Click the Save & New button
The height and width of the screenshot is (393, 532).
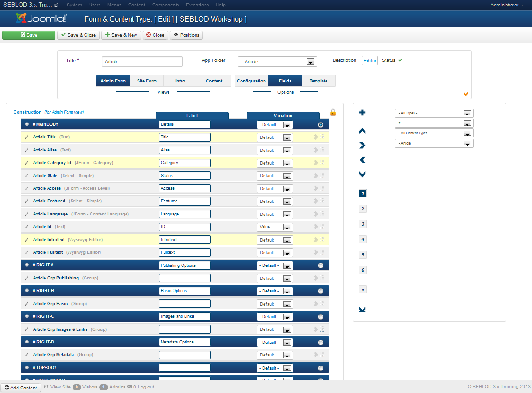[x=121, y=35]
